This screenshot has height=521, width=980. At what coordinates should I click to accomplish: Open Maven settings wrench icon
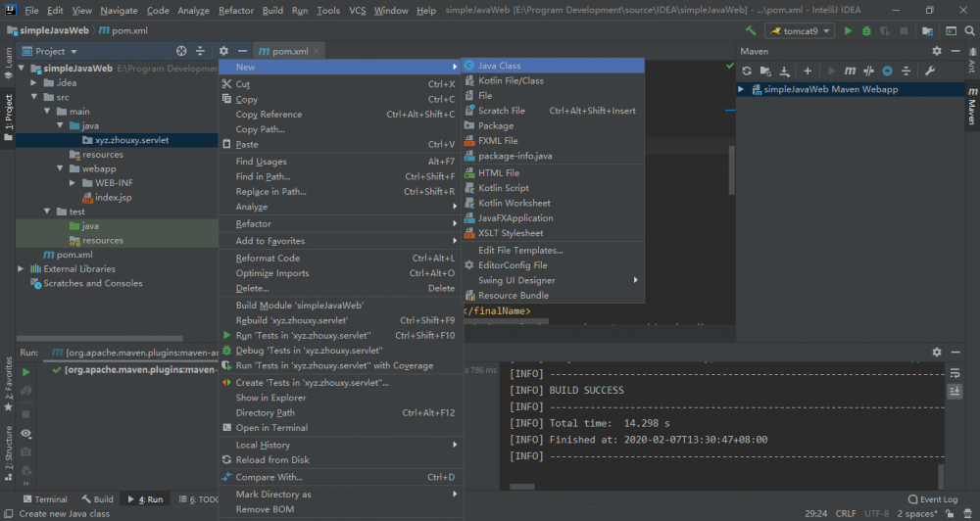click(x=929, y=71)
